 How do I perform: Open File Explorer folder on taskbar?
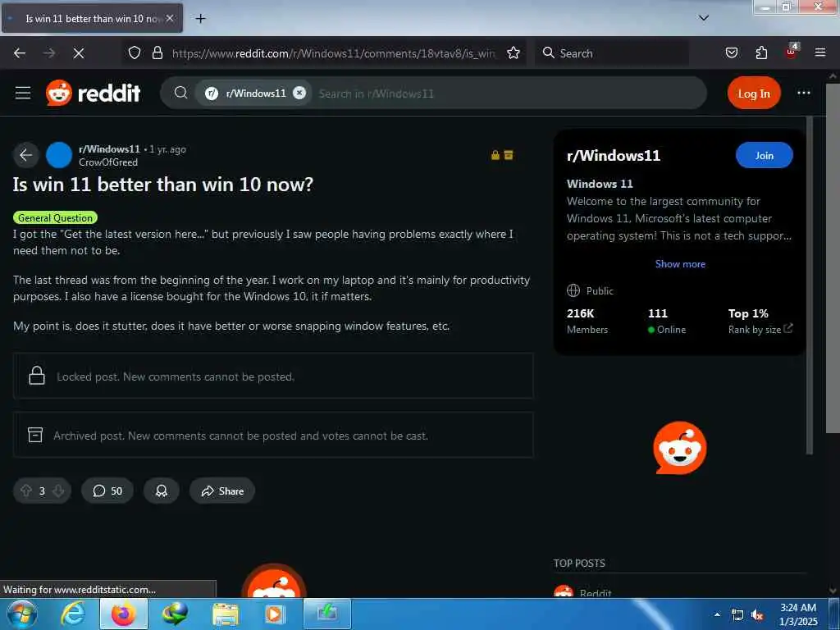pos(225,614)
